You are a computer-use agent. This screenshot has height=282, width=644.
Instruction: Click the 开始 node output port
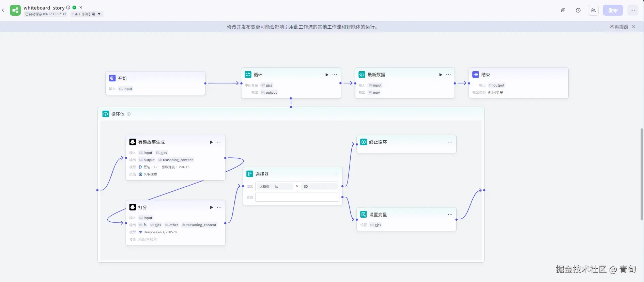205,83
